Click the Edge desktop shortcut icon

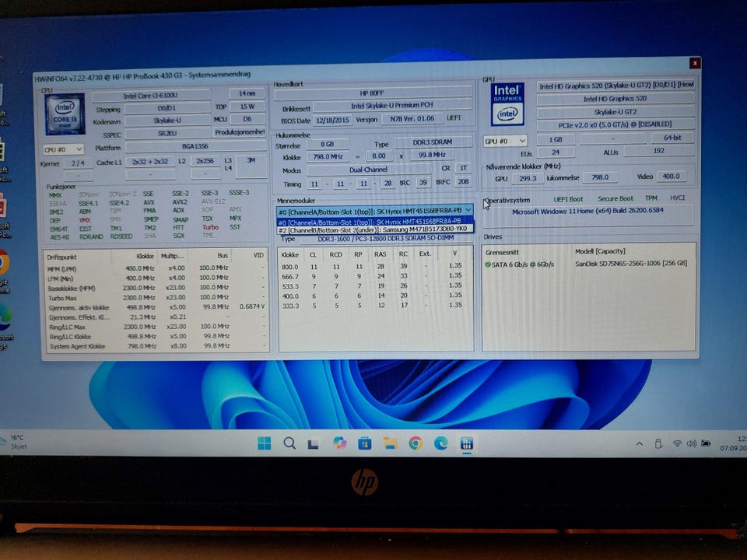[x=5, y=317]
